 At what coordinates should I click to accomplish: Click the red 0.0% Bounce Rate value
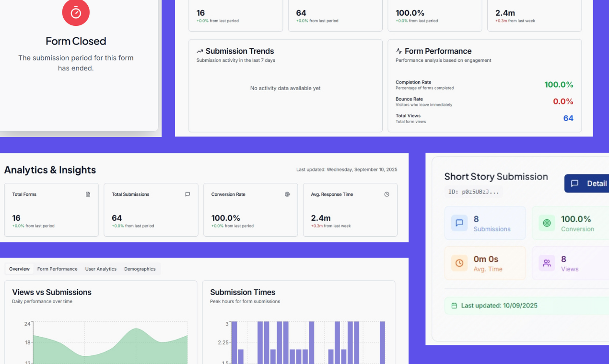(563, 102)
